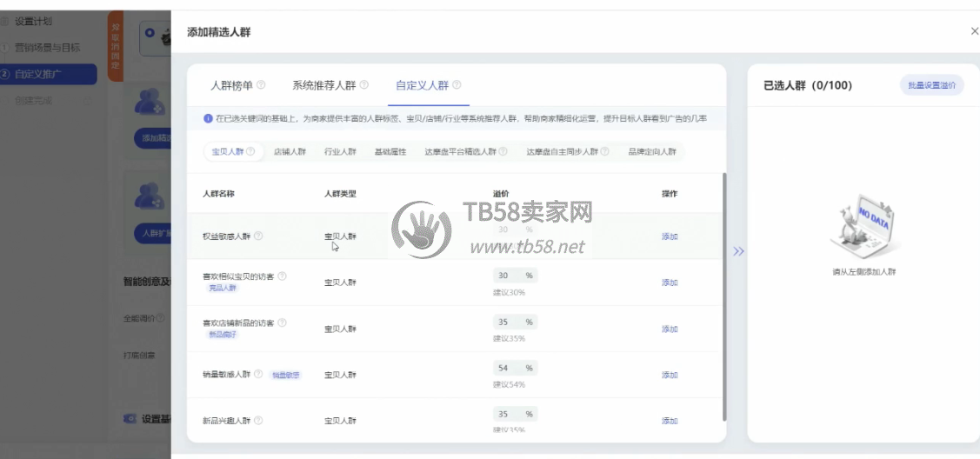The width and height of the screenshot is (980, 459).
Task: Click the help icon beside 销量敏感人群
Action: pos(258,375)
